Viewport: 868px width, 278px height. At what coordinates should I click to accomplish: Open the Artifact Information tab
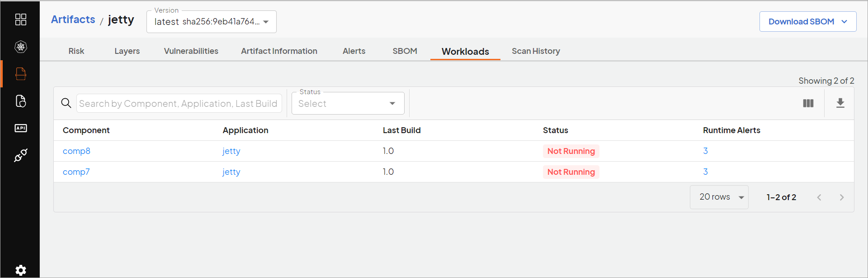click(x=279, y=51)
